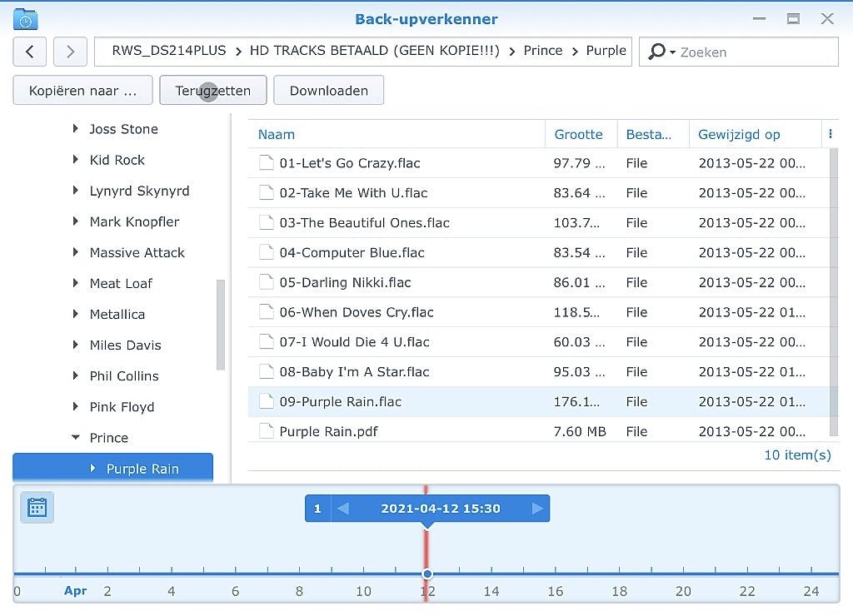
Task: Click file icon of 06-When Doves Cry.flac
Action: [266, 311]
